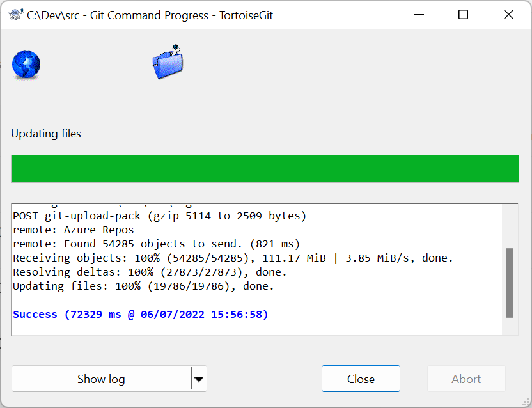532x408 pixels.
Task: Click the green completed progress bar
Action: (265, 169)
